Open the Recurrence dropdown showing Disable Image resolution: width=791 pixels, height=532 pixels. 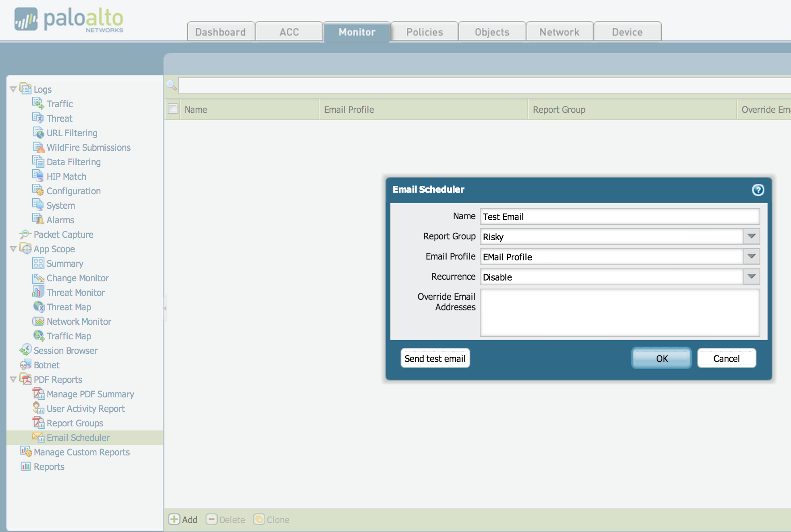pyautogui.click(x=751, y=277)
